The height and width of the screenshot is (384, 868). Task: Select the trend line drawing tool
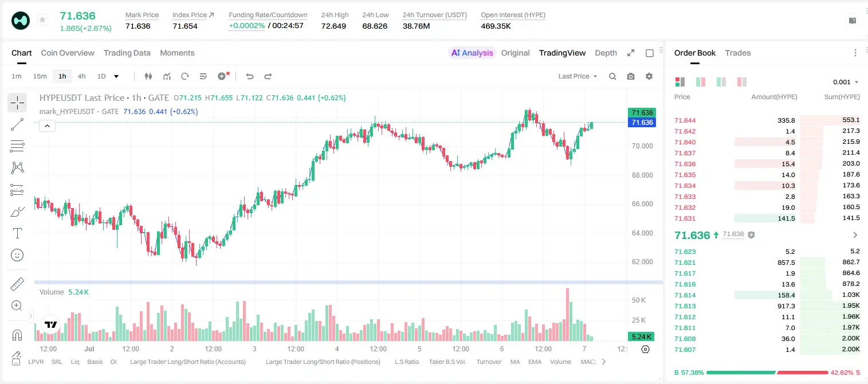point(17,124)
